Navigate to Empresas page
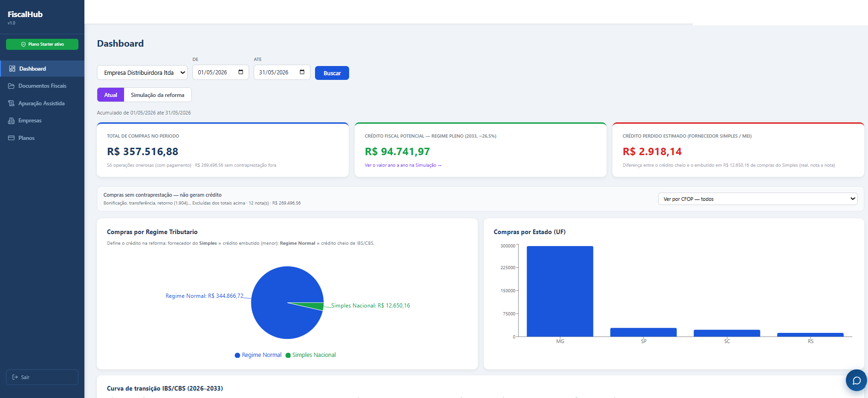The height and width of the screenshot is (398, 868). point(42,121)
